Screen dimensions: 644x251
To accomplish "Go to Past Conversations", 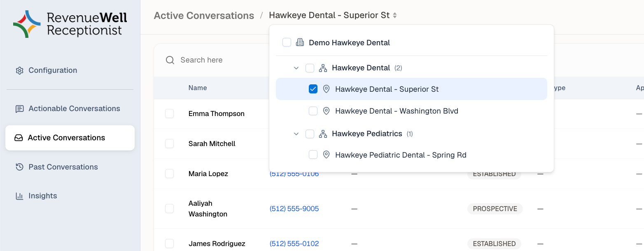I will 70,167.
